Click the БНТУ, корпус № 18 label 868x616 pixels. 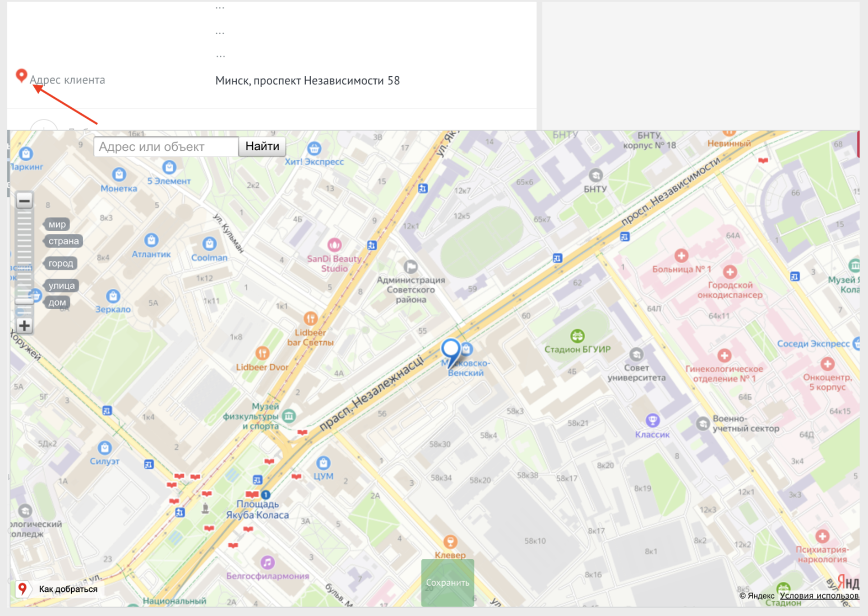tap(649, 140)
